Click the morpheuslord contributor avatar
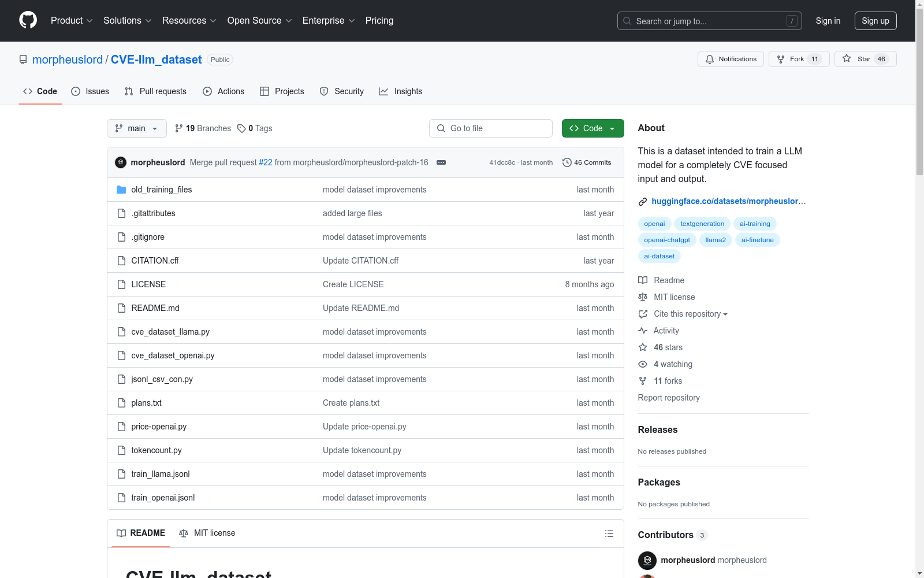The image size is (924, 578). point(647,560)
